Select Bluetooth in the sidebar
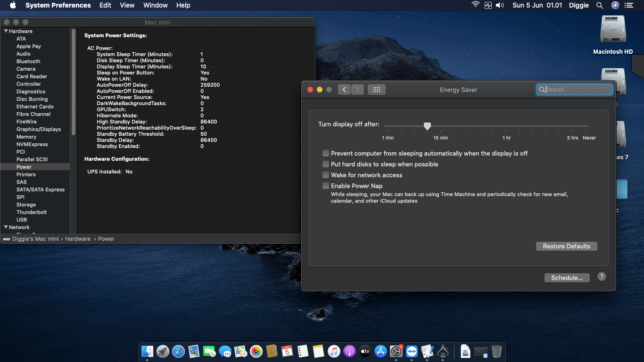 (28, 61)
